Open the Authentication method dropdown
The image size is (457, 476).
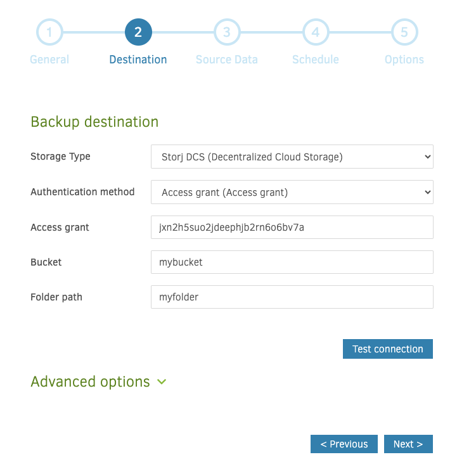point(292,192)
